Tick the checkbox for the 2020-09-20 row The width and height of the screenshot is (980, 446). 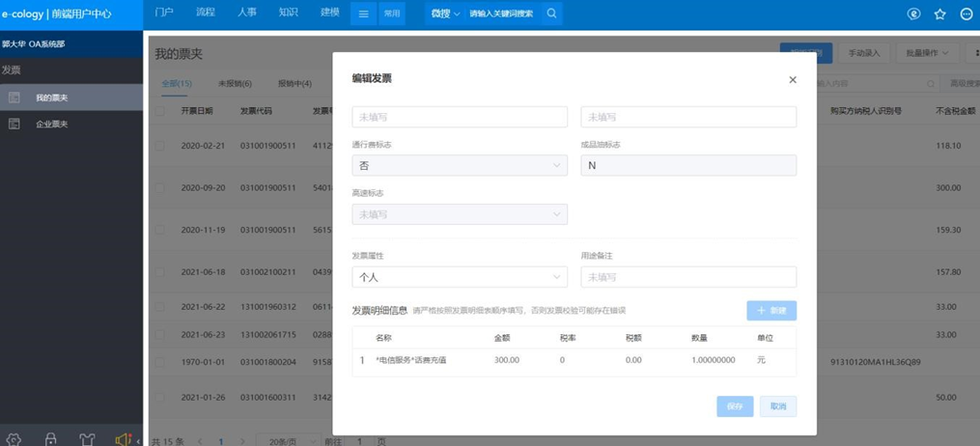tap(159, 187)
